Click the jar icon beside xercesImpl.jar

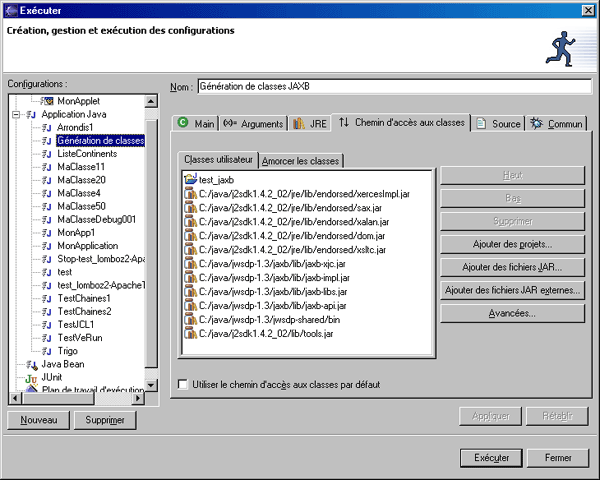[191, 192]
